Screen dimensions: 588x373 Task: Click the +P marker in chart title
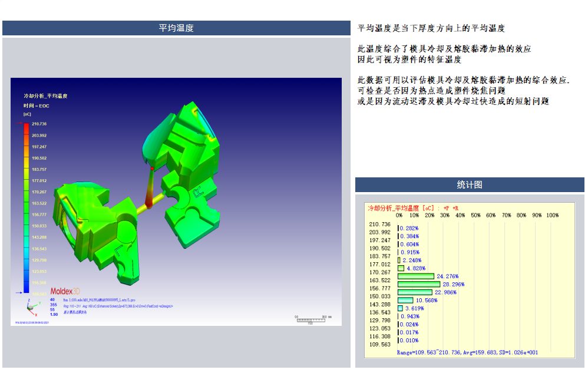(x=448, y=208)
